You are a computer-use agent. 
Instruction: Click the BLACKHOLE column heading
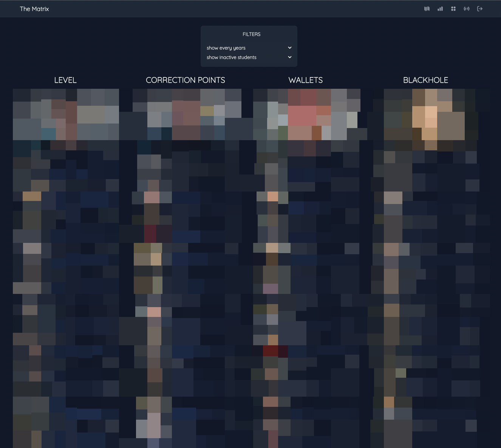(x=426, y=80)
